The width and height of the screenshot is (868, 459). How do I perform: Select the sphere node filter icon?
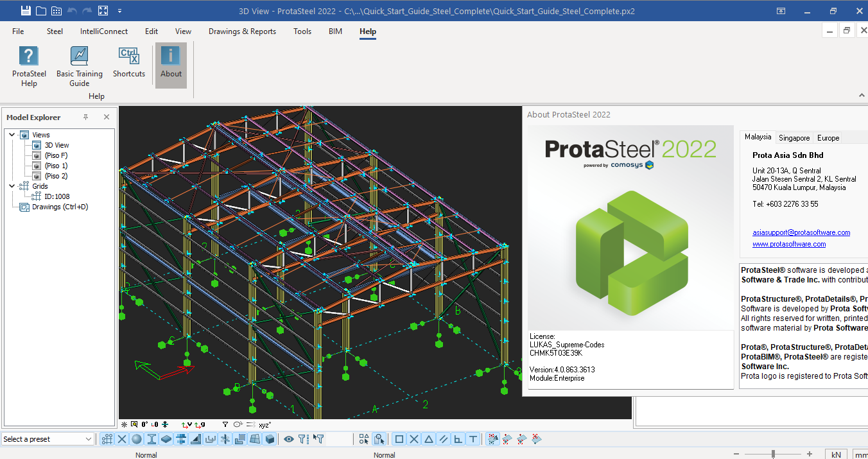tap(137, 438)
